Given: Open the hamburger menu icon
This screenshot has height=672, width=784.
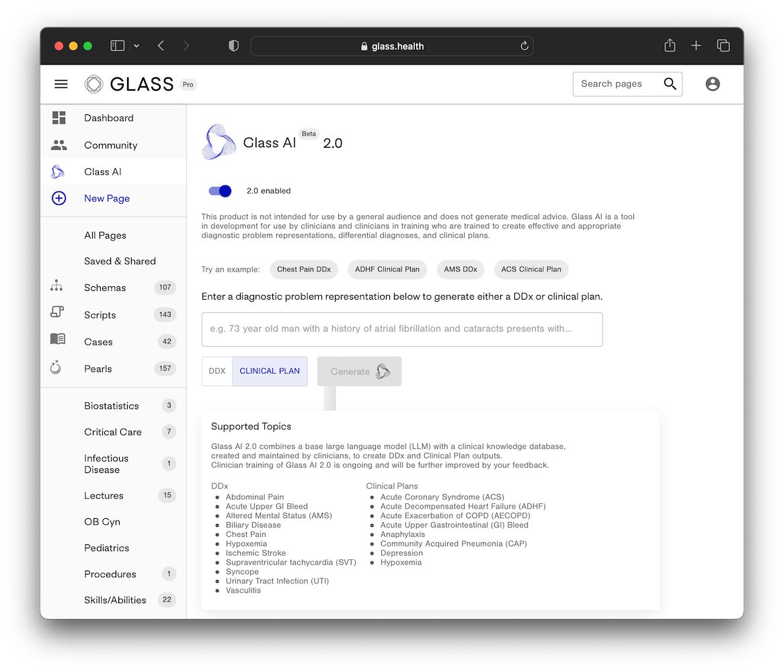Looking at the screenshot, I should [61, 84].
